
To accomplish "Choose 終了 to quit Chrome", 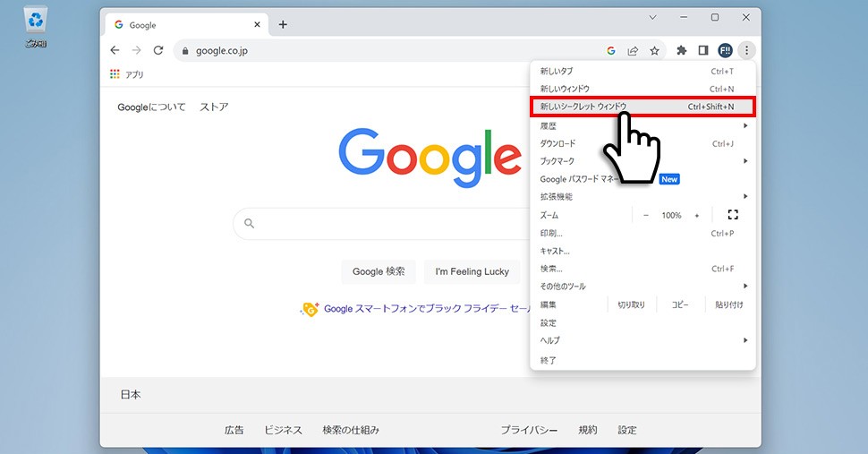I will [642, 361].
